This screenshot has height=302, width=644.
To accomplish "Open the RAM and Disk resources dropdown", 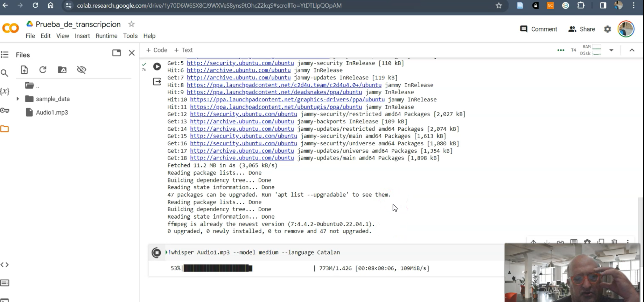I will (x=611, y=50).
